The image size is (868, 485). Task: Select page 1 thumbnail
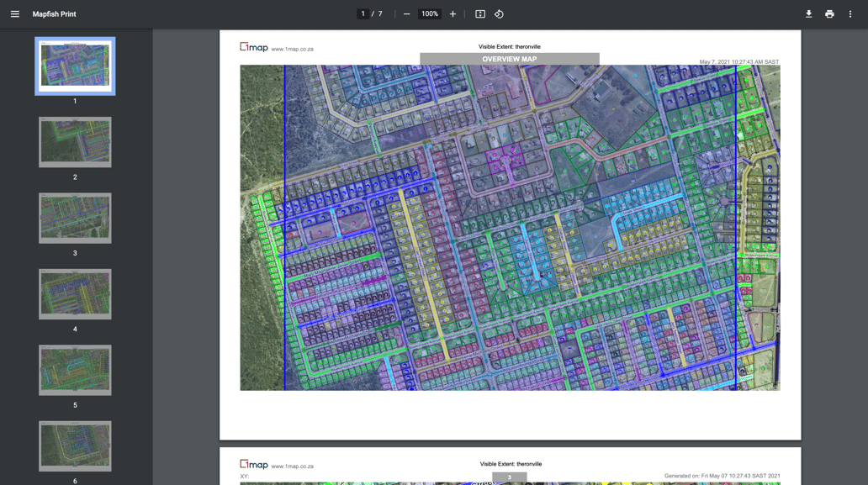[75, 66]
